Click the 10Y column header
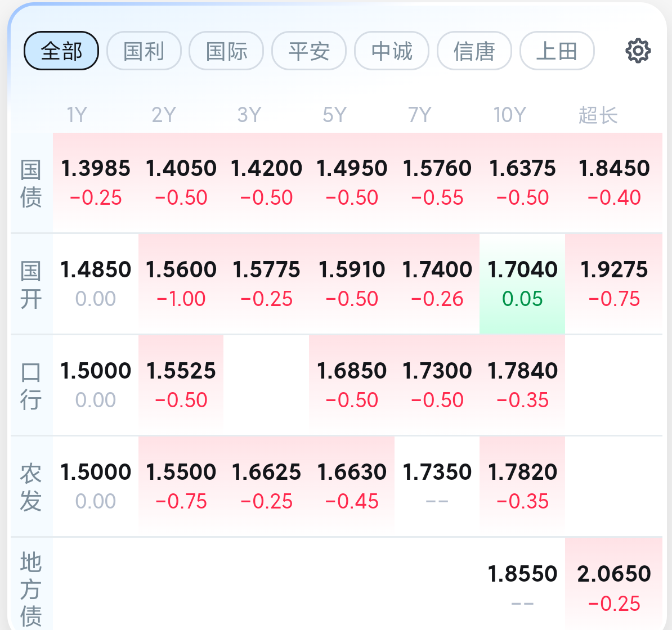 click(x=509, y=115)
